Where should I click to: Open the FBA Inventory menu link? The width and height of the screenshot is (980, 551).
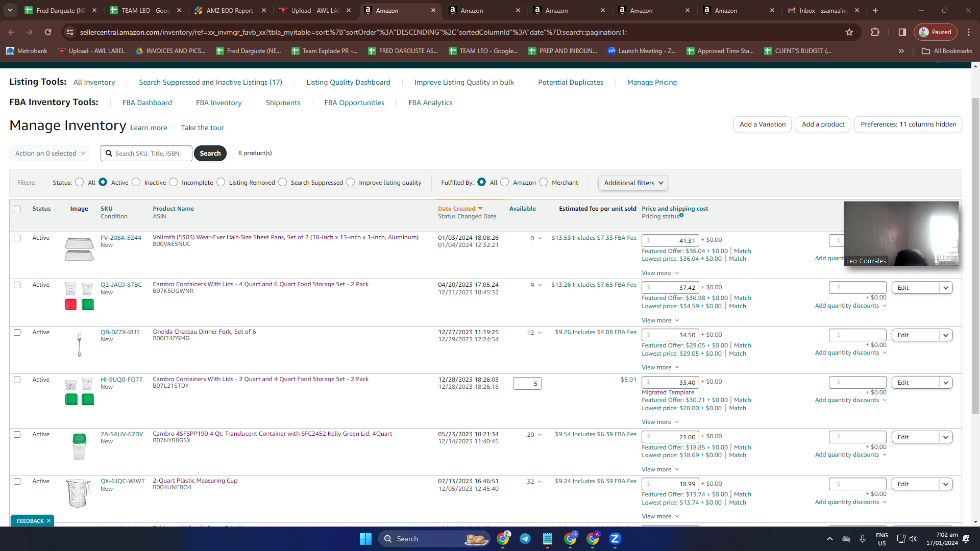218,103
